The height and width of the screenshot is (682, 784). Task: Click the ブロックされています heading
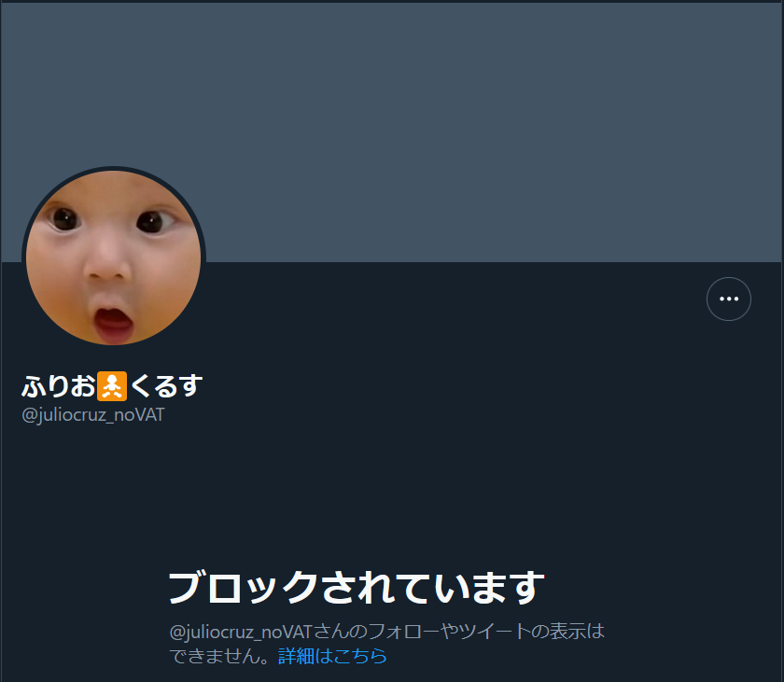pos(356,588)
